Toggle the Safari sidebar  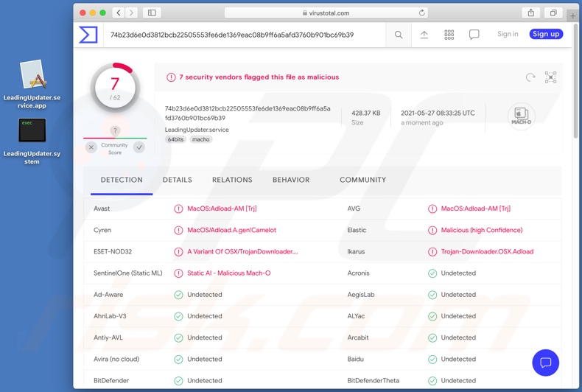(x=152, y=13)
